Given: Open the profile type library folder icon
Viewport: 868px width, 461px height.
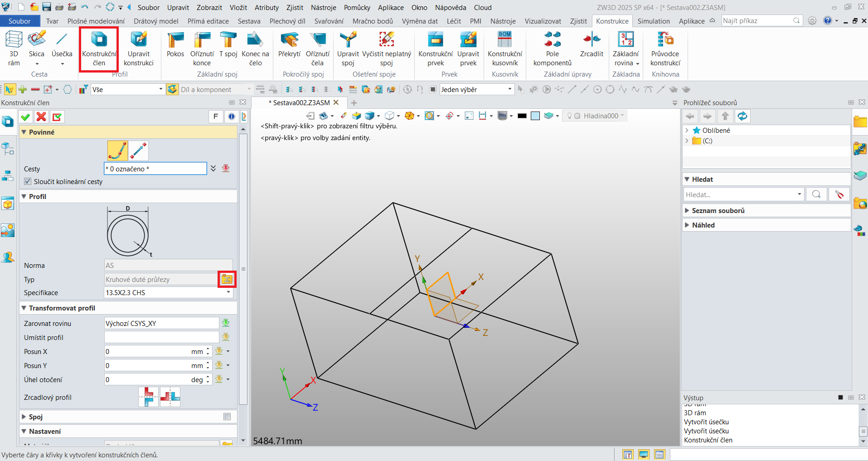Looking at the screenshot, I should (227, 279).
